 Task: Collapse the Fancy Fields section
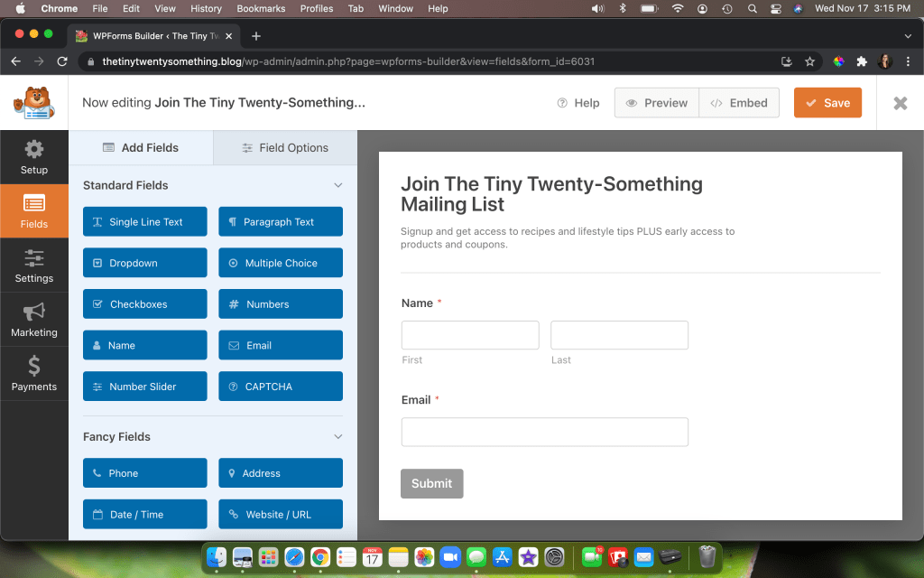click(x=338, y=437)
